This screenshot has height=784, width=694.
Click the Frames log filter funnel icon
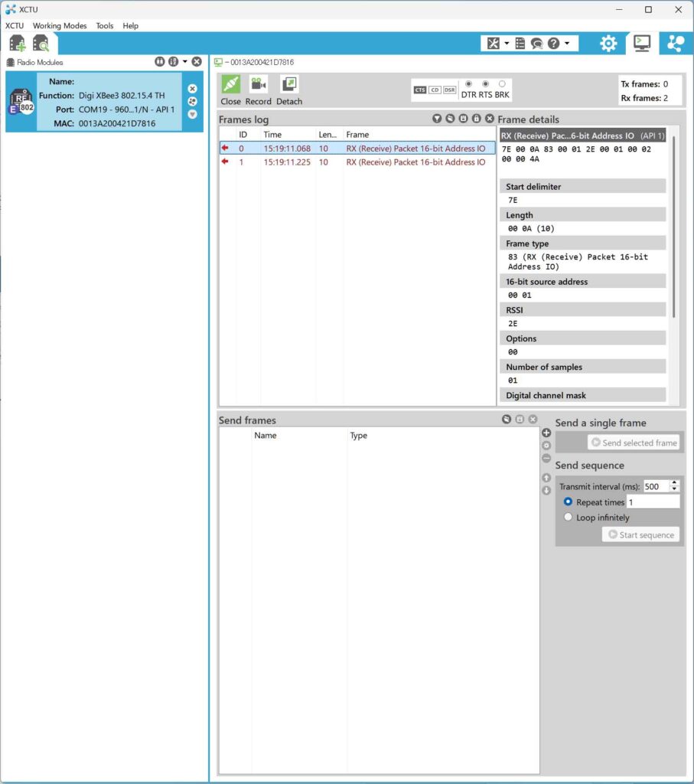437,119
